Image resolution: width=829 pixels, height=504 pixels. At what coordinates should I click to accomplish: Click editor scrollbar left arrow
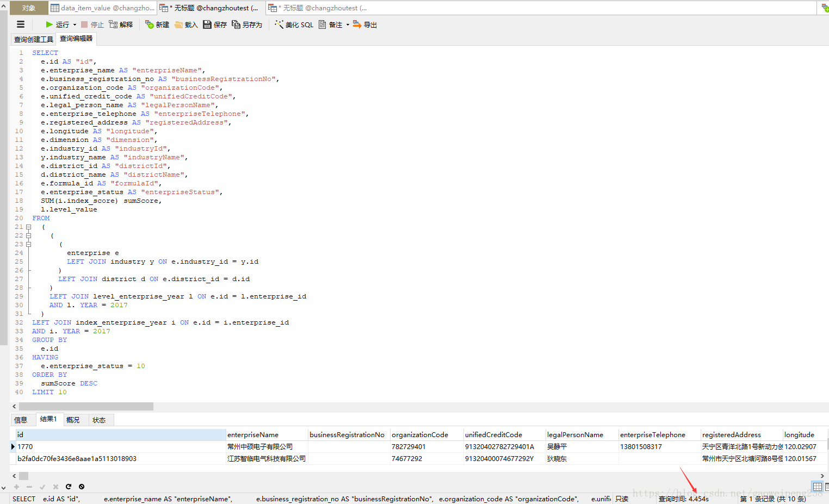[14, 406]
